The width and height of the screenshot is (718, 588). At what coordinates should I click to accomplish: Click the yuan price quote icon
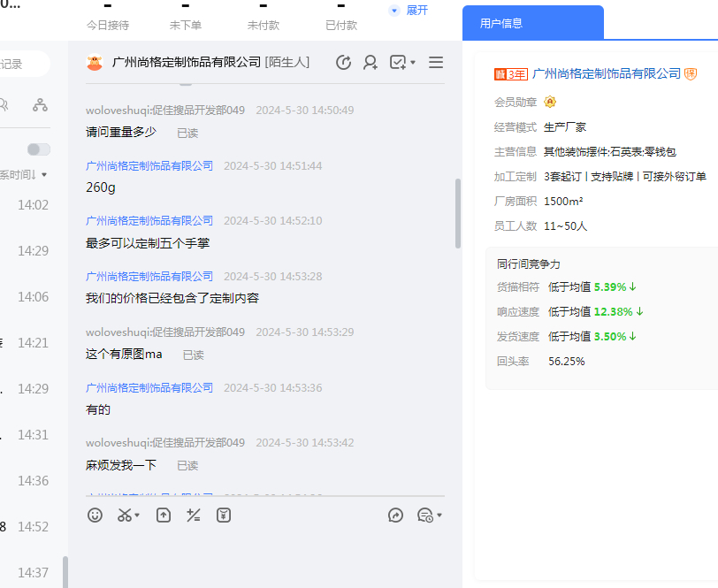[x=224, y=515]
